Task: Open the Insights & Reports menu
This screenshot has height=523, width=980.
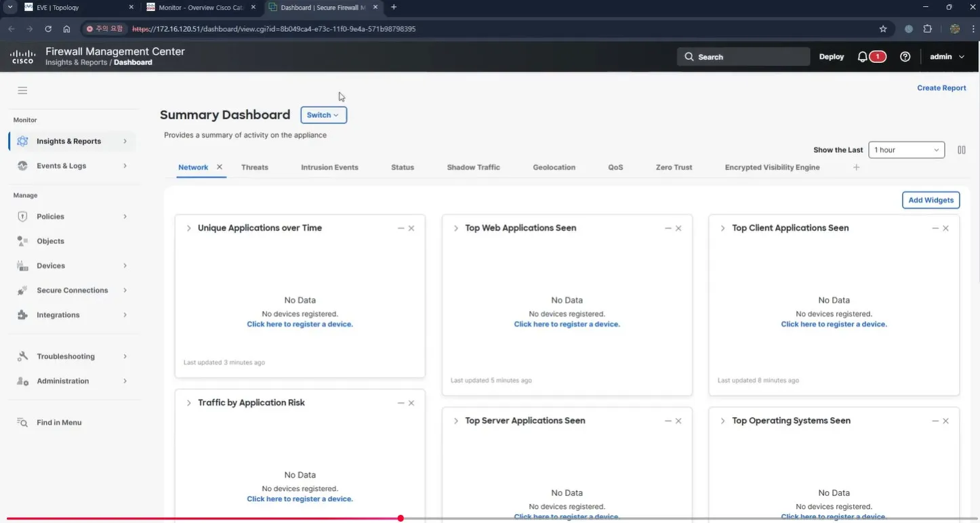Action: (72, 142)
